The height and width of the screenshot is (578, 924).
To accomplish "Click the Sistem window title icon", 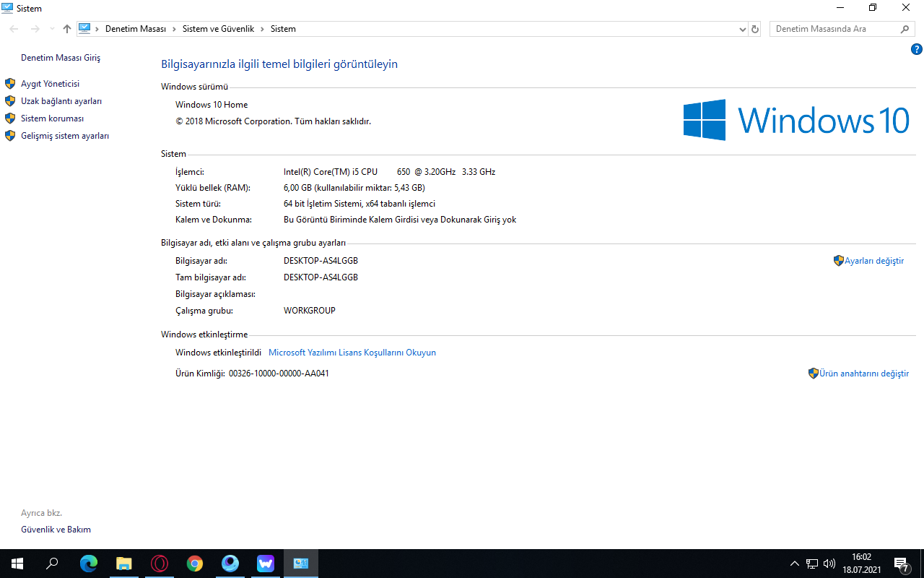I will point(7,8).
